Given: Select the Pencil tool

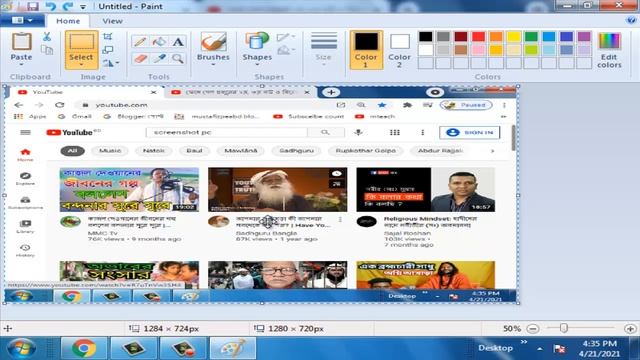Looking at the screenshot, I should 140,41.
